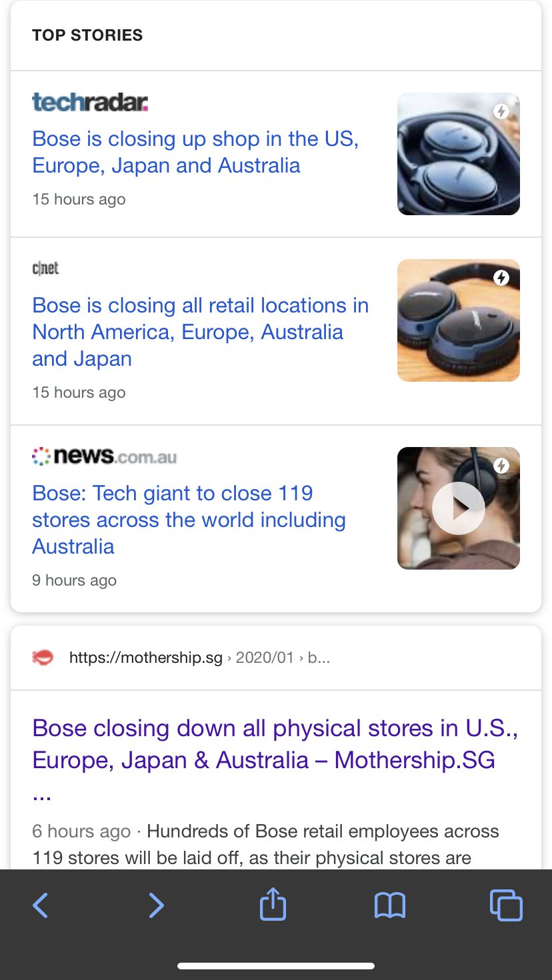Play the news.com.au story video
552x980 pixels.
tap(459, 508)
